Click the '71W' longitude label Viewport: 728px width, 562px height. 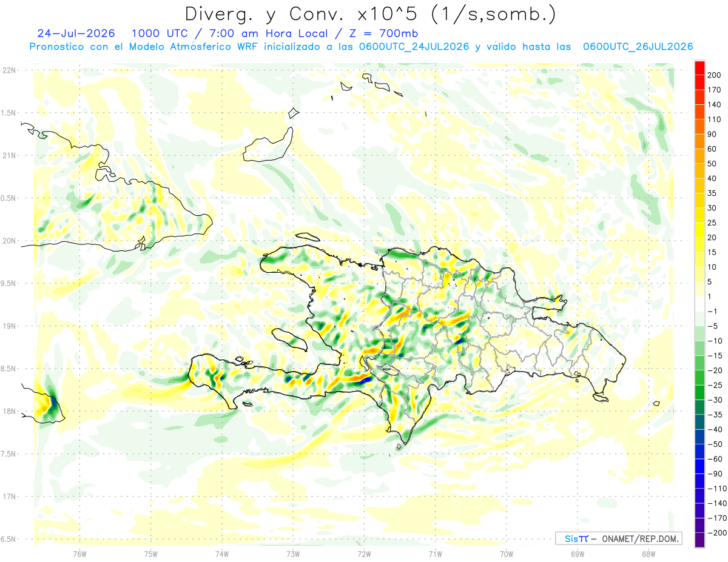(x=435, y=555)
